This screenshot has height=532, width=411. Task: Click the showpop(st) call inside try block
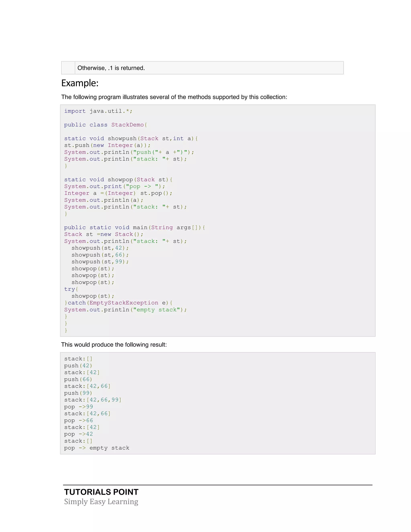coord(93,296)
